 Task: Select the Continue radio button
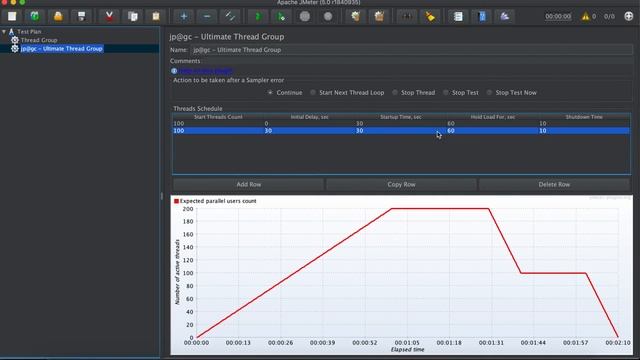270,93
